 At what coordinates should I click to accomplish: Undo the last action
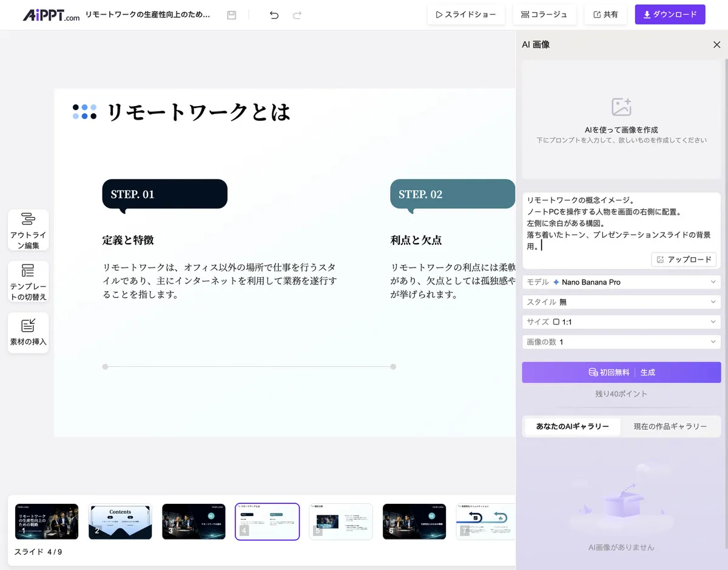pos(274,15)
